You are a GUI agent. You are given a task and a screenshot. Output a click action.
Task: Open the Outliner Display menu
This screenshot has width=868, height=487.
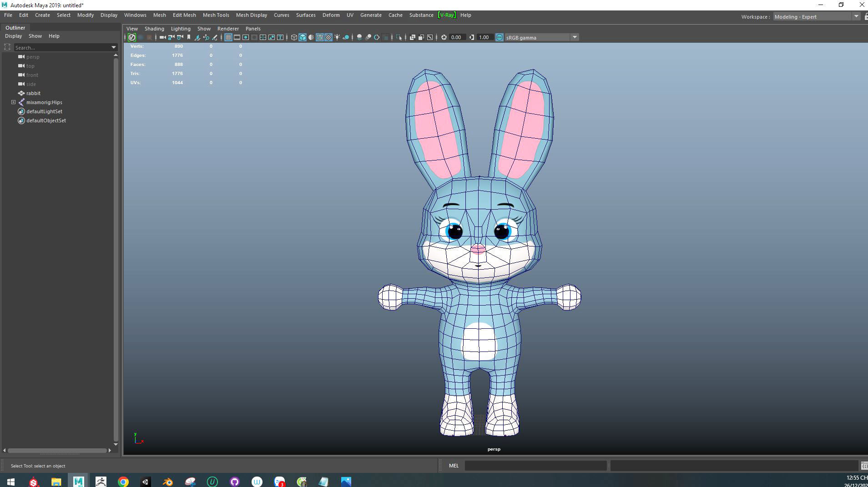click(x=13, y=36)
